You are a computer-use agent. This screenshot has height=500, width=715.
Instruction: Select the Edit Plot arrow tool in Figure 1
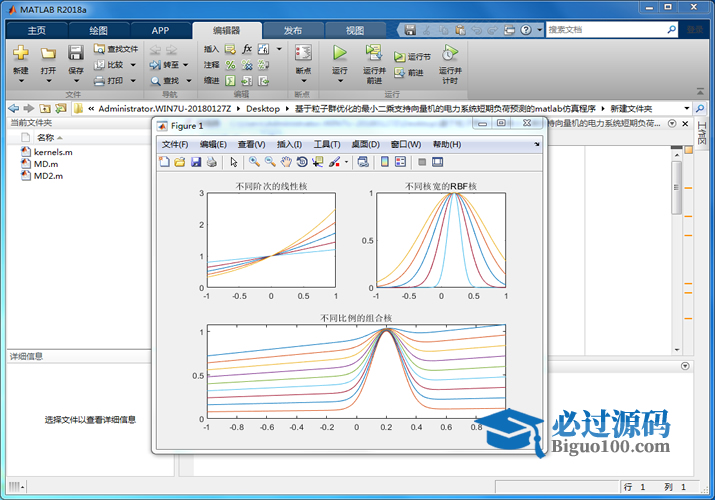[234, 162]
